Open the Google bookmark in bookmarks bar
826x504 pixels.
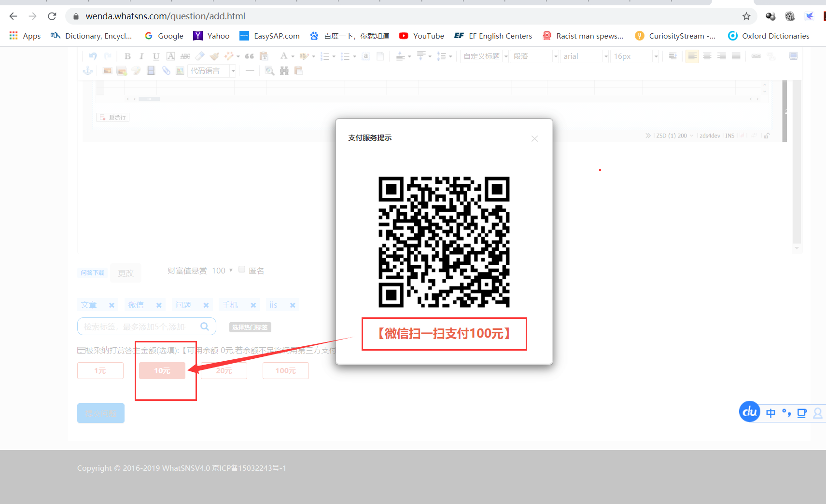tap(164, 36)
